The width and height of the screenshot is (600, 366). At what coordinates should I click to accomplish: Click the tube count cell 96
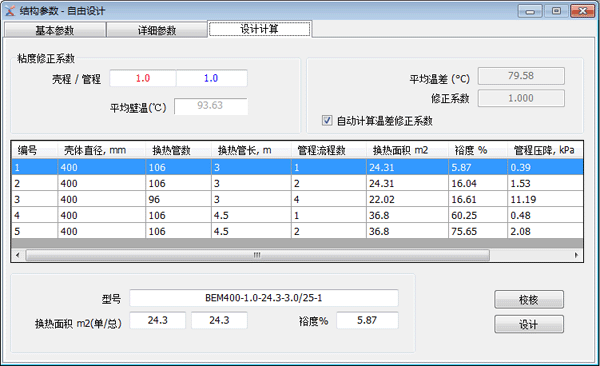(x=178, y=199)
